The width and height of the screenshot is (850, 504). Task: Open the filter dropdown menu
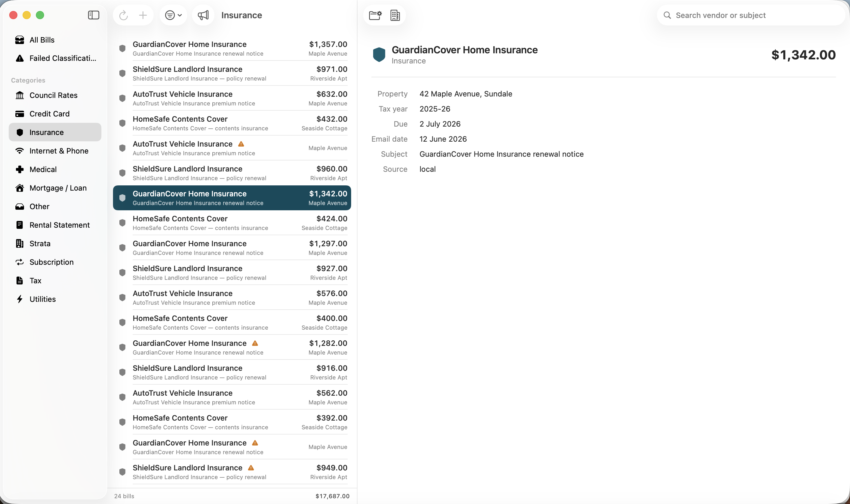point(173,15)
